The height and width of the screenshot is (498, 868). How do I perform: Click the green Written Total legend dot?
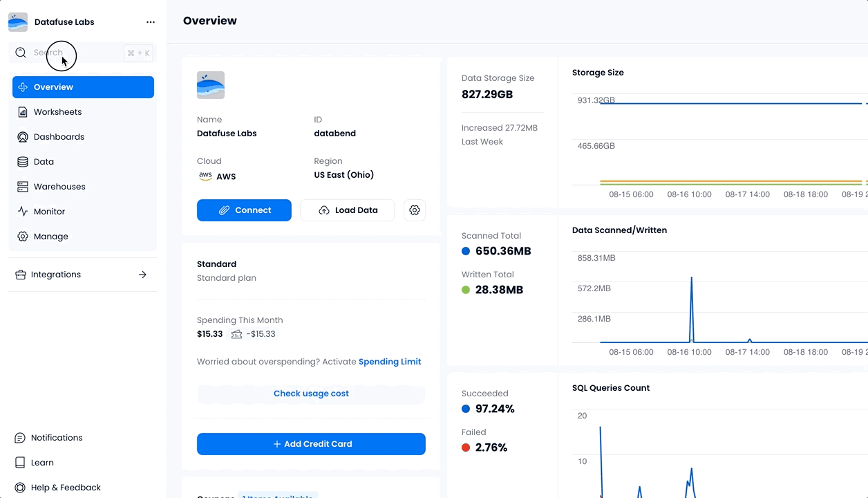(466, 290)
